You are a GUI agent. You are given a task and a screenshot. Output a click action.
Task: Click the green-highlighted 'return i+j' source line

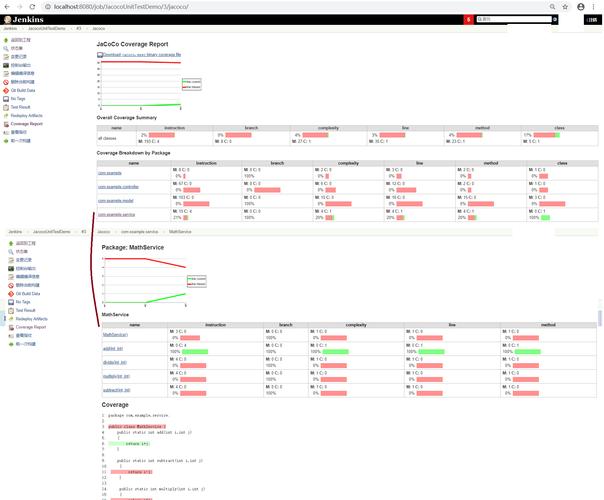click(130, 444)
